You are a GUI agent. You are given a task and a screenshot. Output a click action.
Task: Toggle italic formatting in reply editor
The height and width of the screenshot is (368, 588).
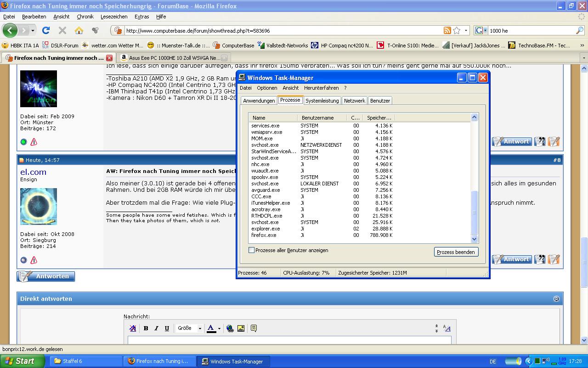pyautogui.click(x=156, y=328)
